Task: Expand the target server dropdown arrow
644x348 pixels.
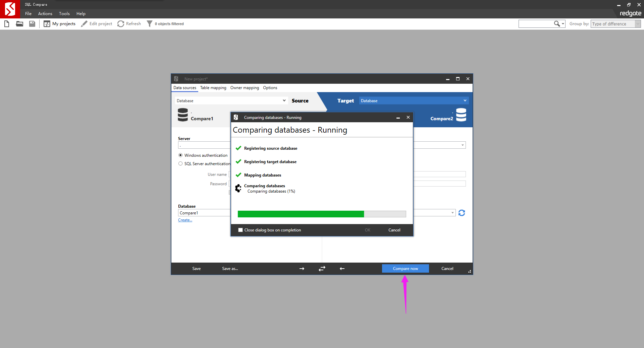Action: tap(463, 145)
